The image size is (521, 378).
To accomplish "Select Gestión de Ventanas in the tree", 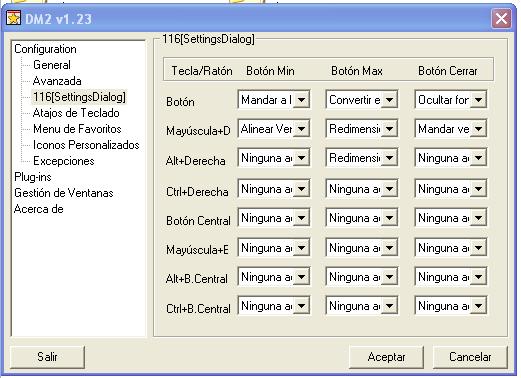I will pos(64,193).
